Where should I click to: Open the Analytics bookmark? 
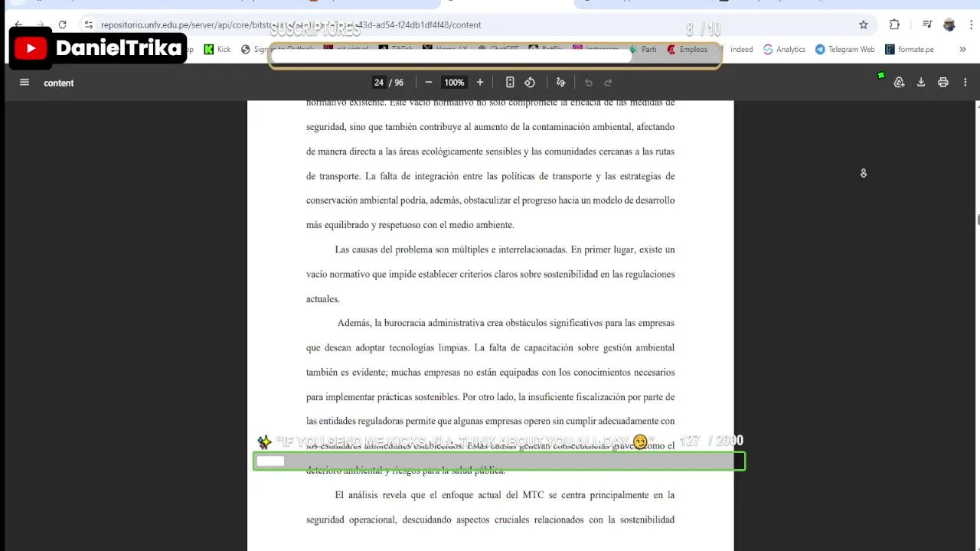pyautogui.click(x=784, y=49)
